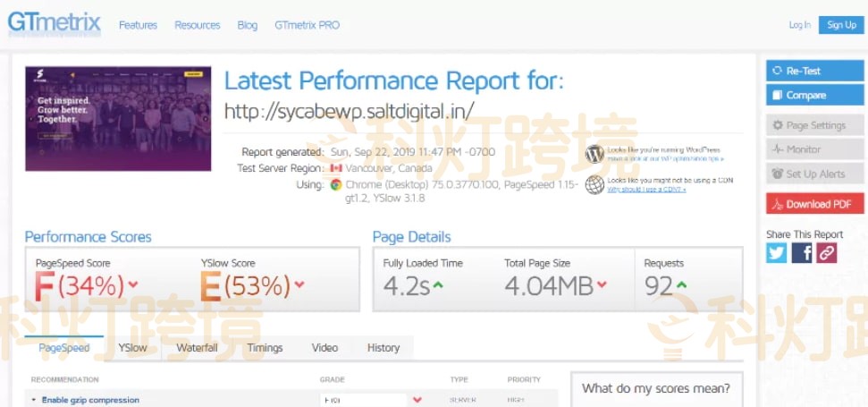Open the WP optimization tips link
The image size is (868, 407).
click(665, 159)
